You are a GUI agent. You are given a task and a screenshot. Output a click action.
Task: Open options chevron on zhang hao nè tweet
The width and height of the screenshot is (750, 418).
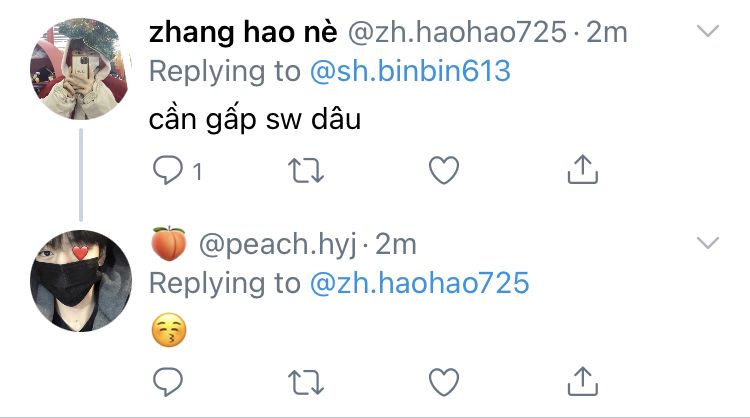point(708,31)
